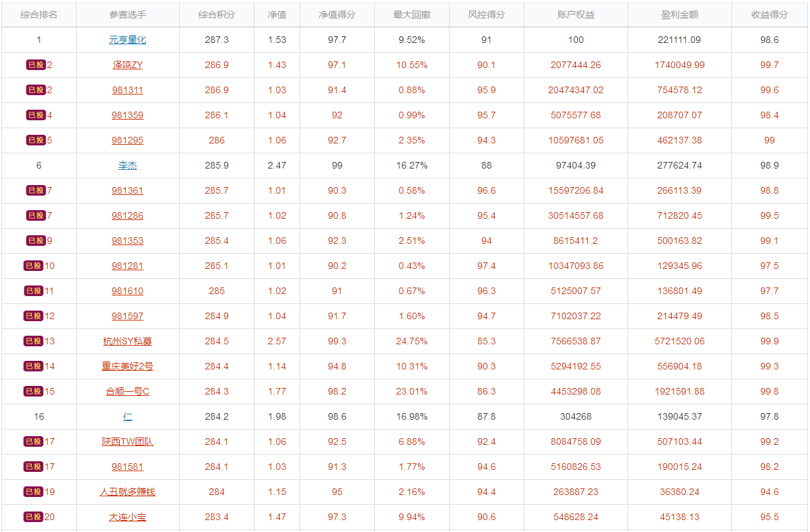Screen dimensions: 810x532
Task: Click the 已投 badge in 981597 row
Action: (33, 316)
